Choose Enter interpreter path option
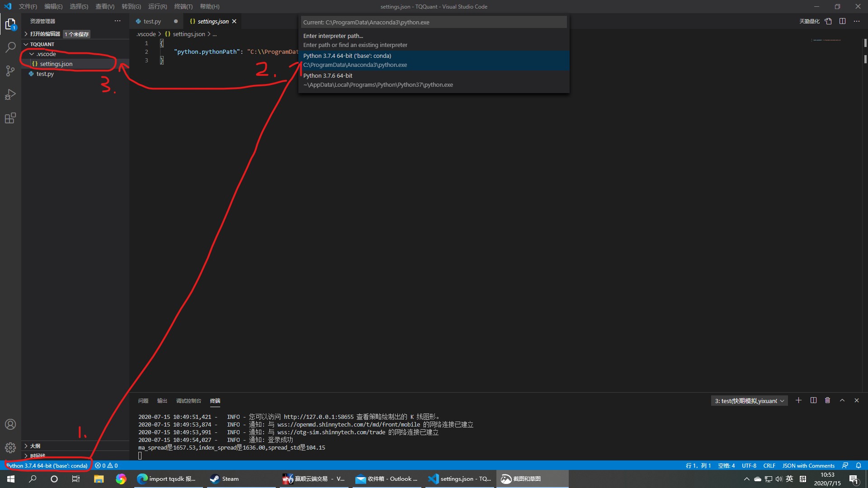868x488 pixels. (434, 40)
